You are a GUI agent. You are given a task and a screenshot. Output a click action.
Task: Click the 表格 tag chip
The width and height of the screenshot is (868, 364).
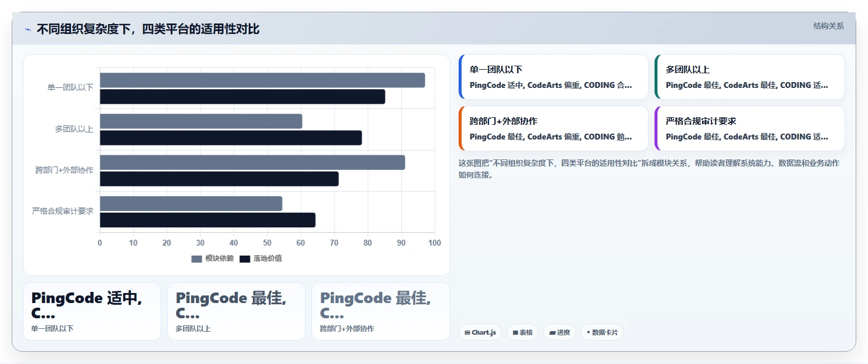[x=523, y=332]
